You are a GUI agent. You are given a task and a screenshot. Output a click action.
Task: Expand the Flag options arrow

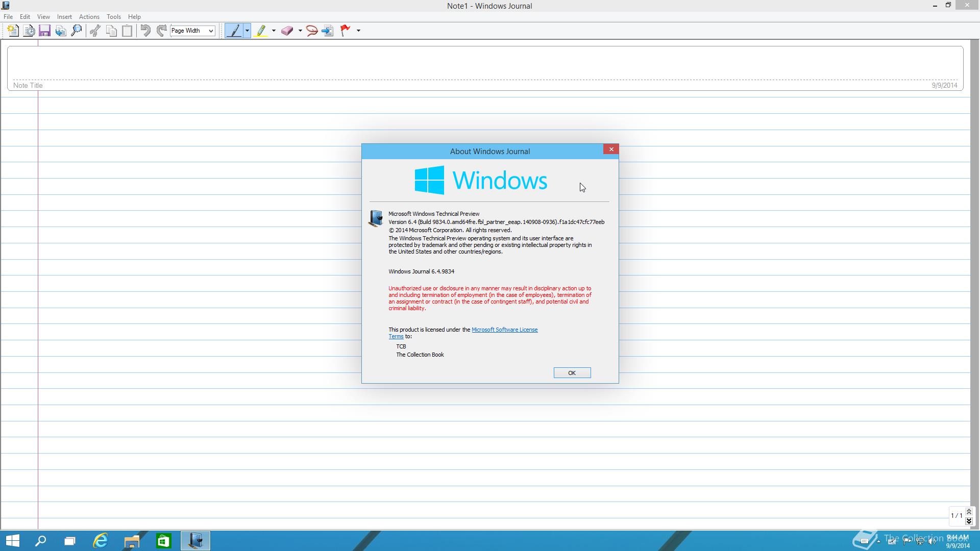tap(358, 31)
